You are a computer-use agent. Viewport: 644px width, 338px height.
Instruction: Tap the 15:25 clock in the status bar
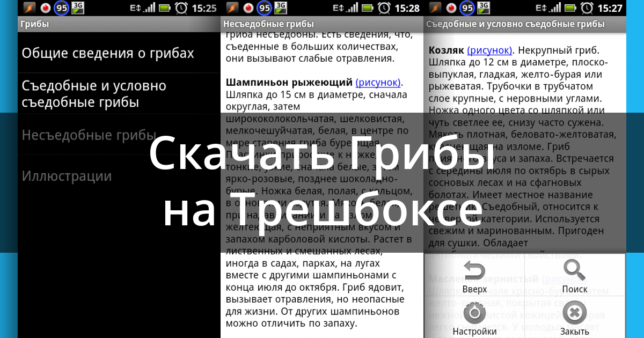203,8
